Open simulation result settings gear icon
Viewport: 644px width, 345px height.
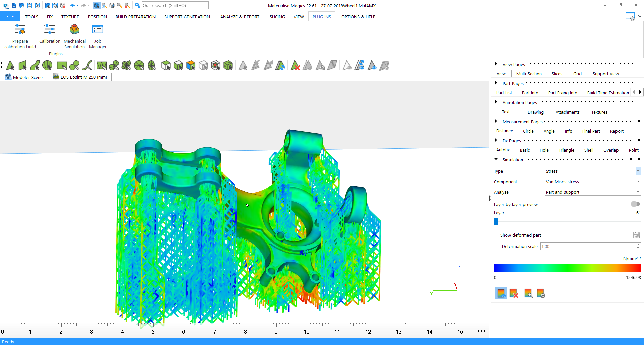click(x=541, y=293)
